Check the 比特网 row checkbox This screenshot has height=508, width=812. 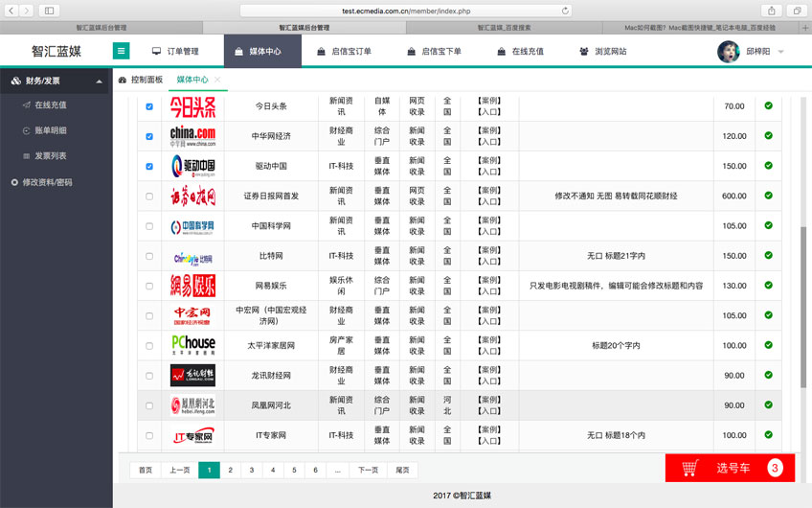click(x=149, y=256)
